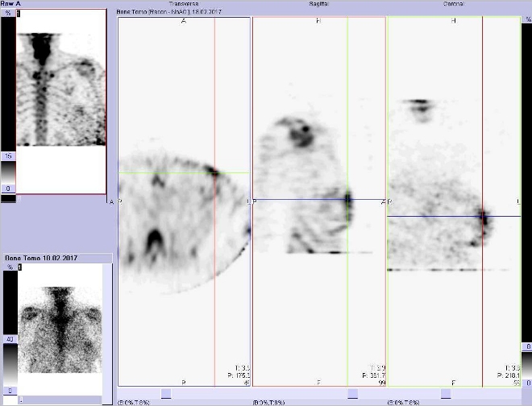
Task: Click the Raw A grayscale gradient bar
Action: (x=8, y=172)
